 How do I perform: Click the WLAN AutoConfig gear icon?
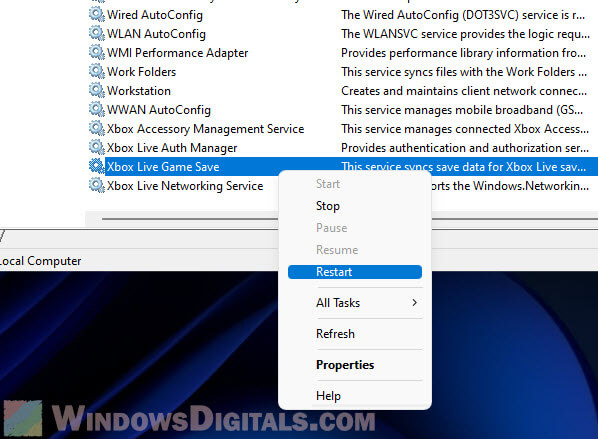tap(97, 34)
